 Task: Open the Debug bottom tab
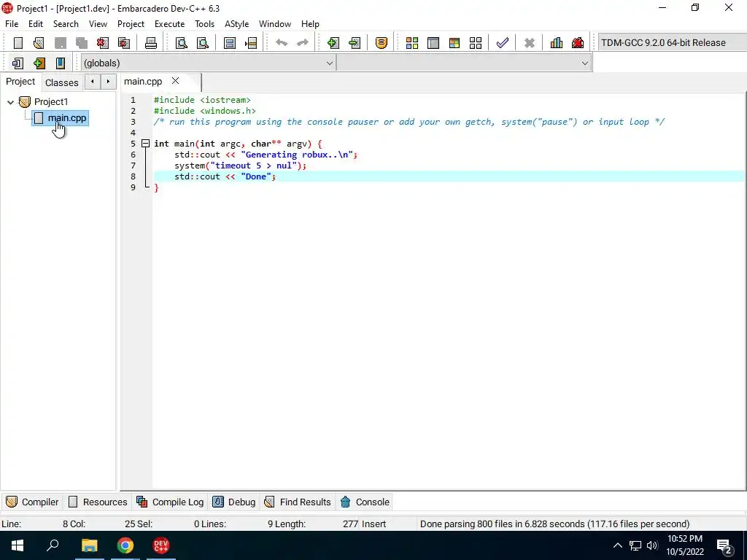point(234,502)
